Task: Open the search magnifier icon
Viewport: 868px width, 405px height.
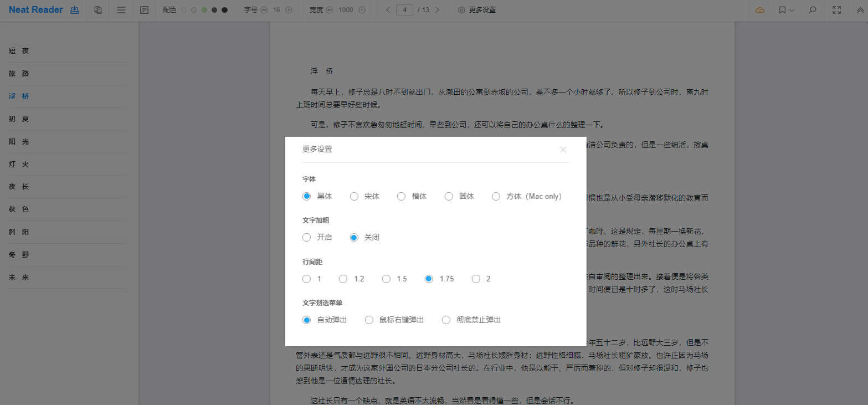Action: point(813,10)
